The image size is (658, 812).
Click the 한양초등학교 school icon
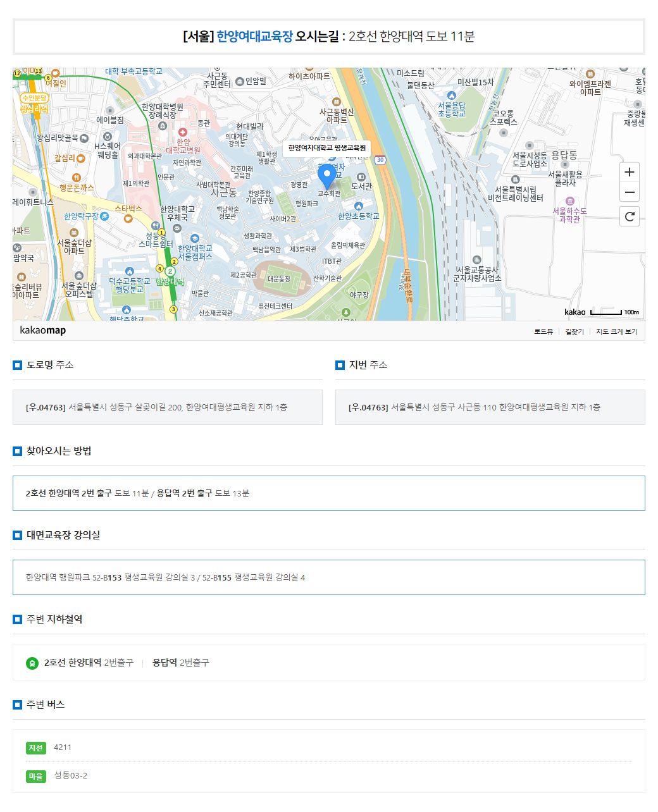pyautogui.click(x=359, y=206)
